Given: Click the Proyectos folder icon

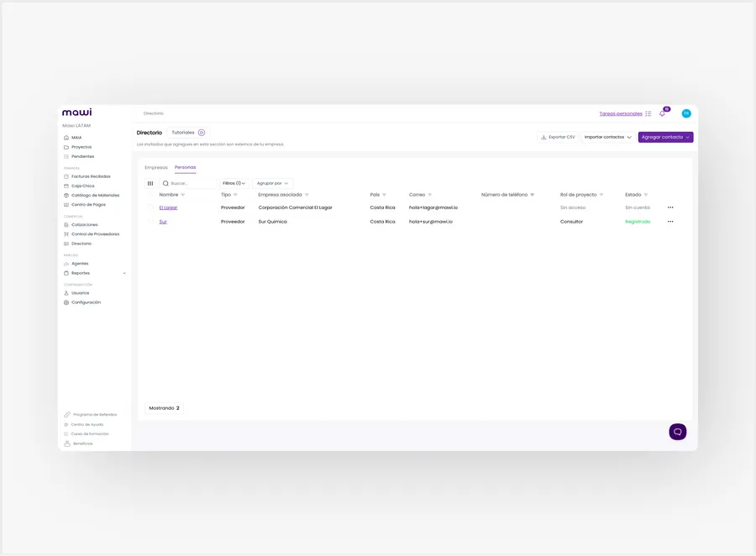Looking at the screenshot, I should [66, 147].
